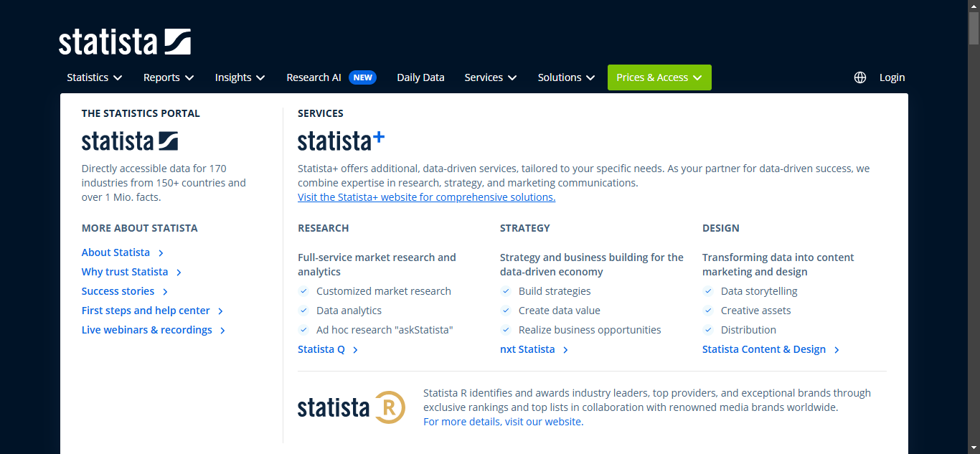Open the Why trust Statista link
The height and width of the screenshot is (454, 980).
[x=132, y=272]
